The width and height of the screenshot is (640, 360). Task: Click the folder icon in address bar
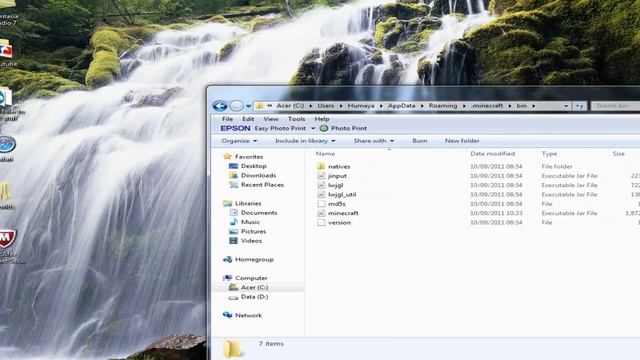pyautogui.click(x=259, y=106)
